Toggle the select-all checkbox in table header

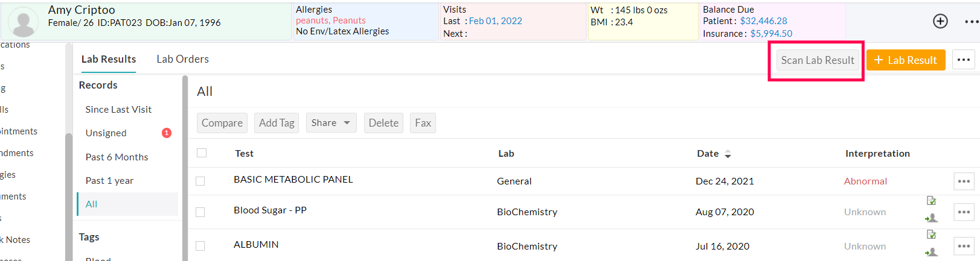[x=202, y=153]
